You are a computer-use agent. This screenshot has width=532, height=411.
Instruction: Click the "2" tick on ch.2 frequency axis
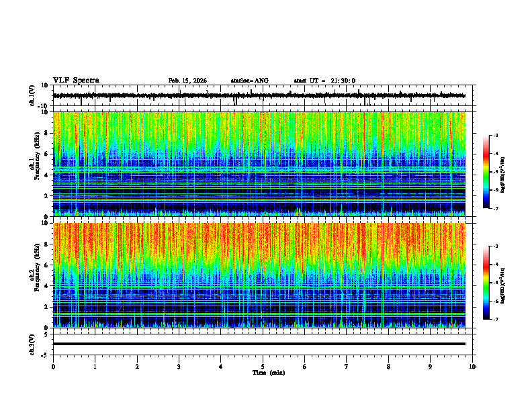[46, 307]
